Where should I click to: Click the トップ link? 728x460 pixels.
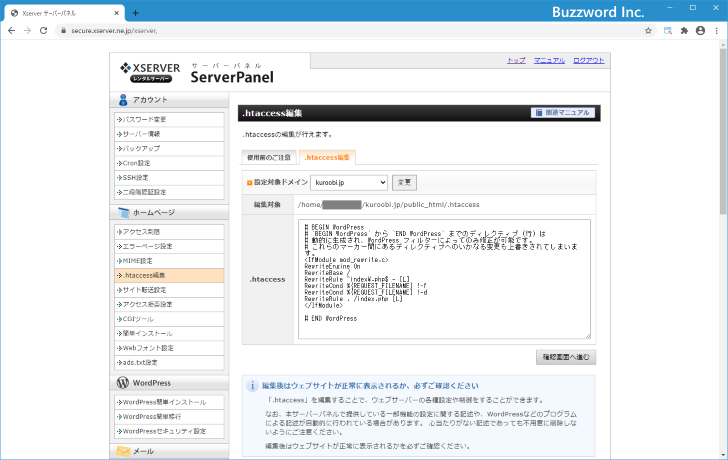point(516,60)
